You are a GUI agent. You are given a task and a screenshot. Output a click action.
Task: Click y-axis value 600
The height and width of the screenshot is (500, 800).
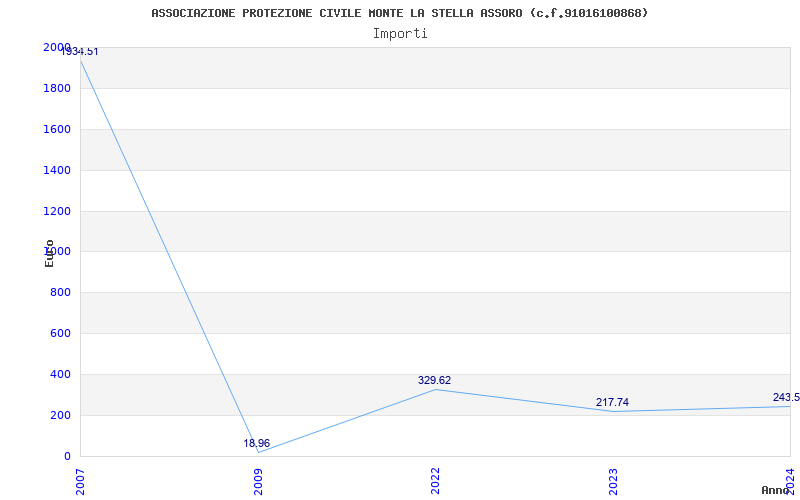[x=60, y=334]
